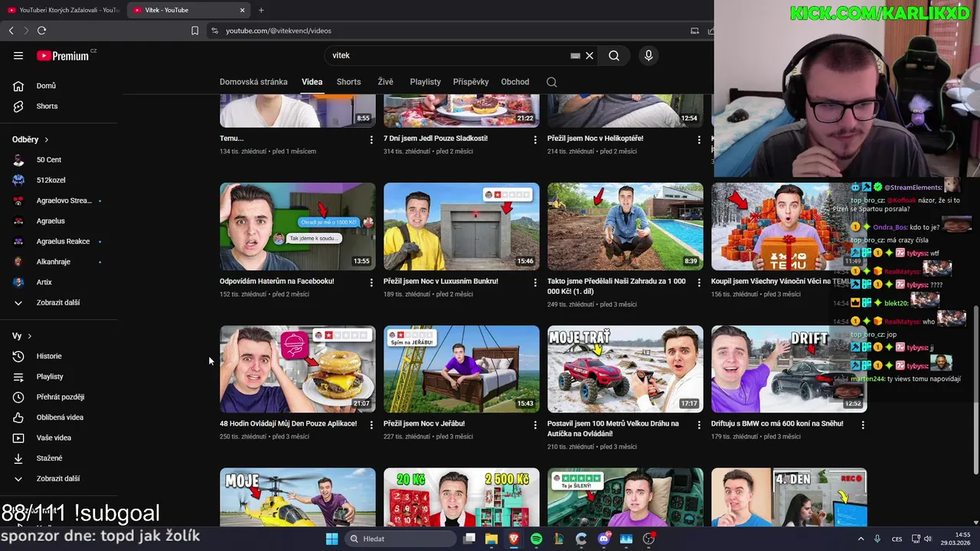Play the yellow helicopter 'MOJE' thumbnail

tap(297, 497)
